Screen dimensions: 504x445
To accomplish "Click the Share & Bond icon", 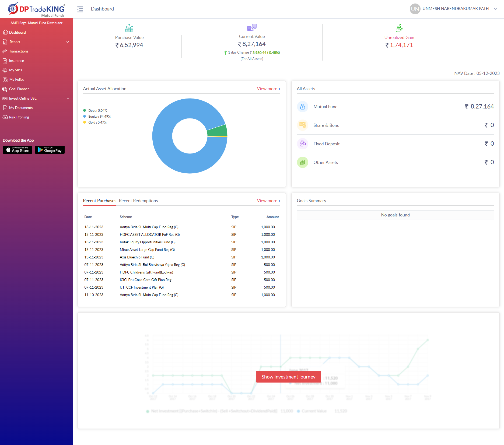I will tap(303, 125).
